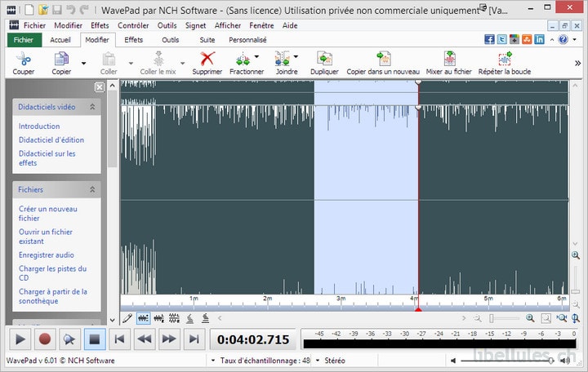Click the Facebook share icon
The image size is (588, 372).
coord(489,39)
